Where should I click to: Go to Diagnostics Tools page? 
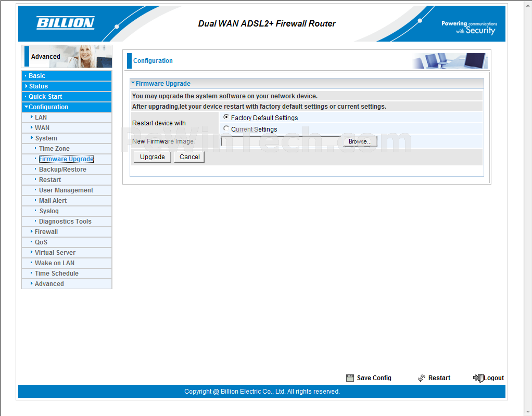65,222
